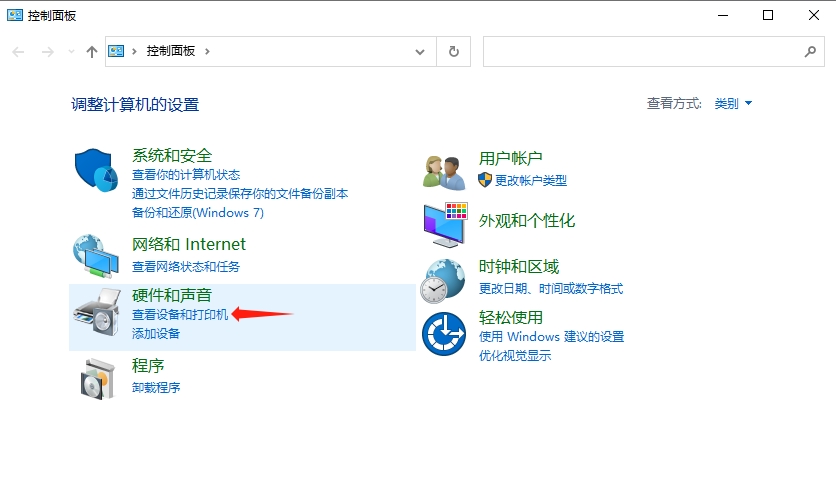Maximize the Control Panel window

[x=768, y=15]
